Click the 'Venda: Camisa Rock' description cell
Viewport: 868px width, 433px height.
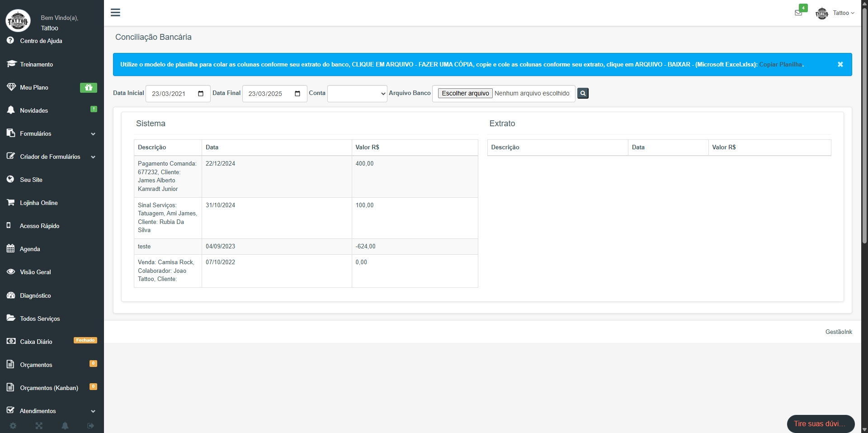click(168, 271)
